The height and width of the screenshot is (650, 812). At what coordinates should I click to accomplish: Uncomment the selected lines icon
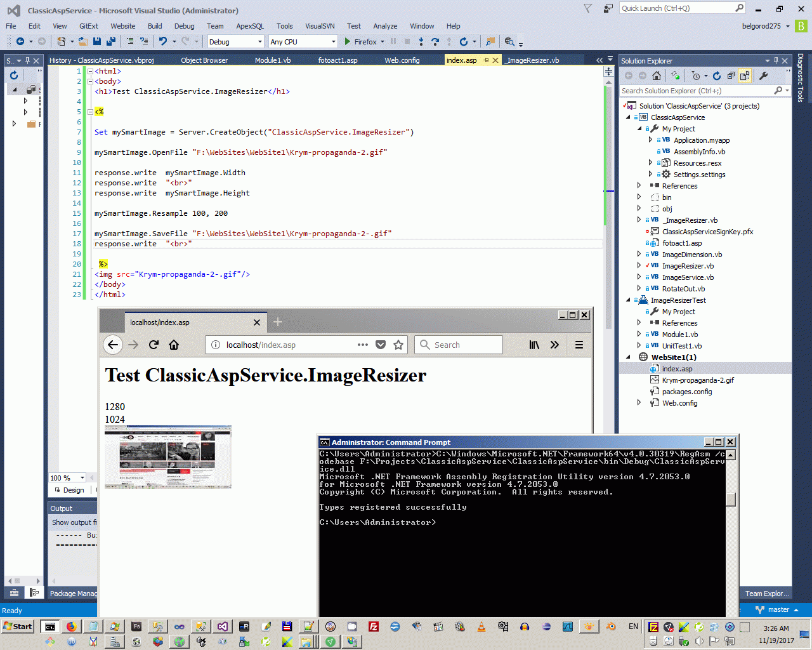pos(144,41)
